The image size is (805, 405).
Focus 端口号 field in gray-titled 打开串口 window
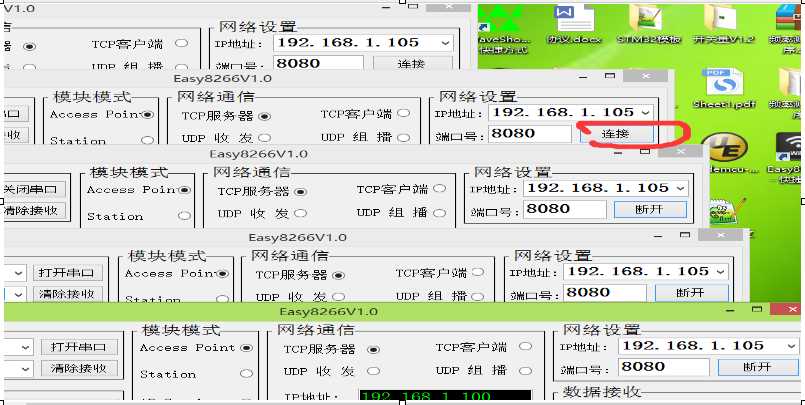click(605, 293)
